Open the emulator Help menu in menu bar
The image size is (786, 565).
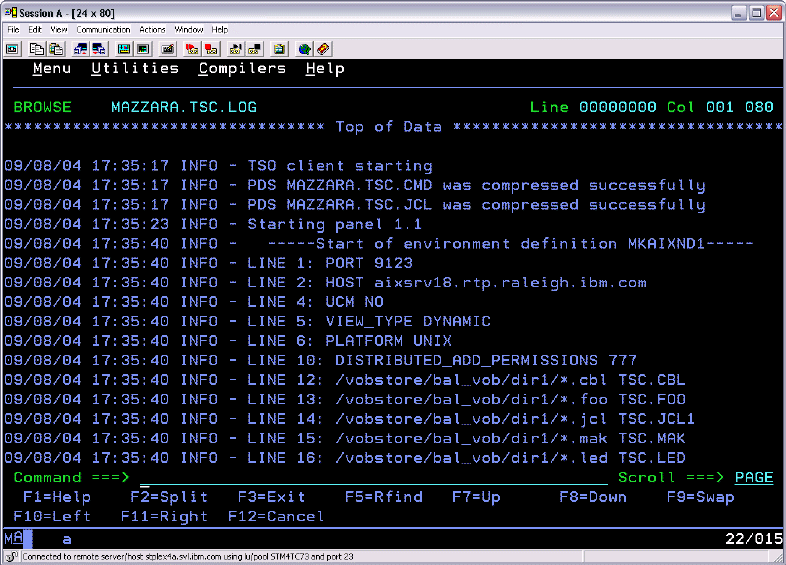click(x=220, y=30)
